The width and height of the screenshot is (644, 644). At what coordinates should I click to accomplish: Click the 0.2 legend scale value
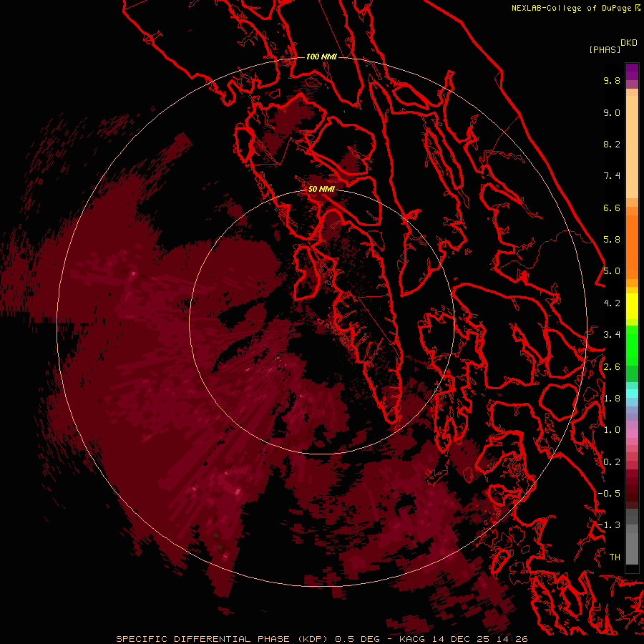(x=612, y=462)
